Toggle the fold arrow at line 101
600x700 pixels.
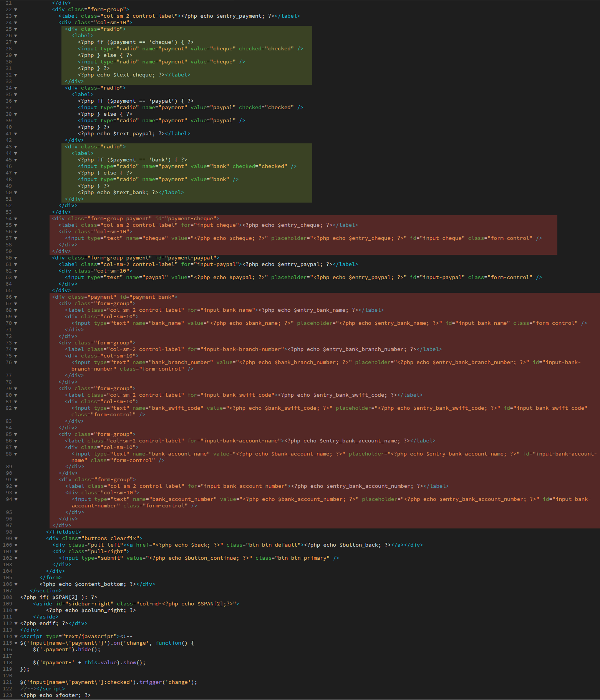tap(16, 552)
